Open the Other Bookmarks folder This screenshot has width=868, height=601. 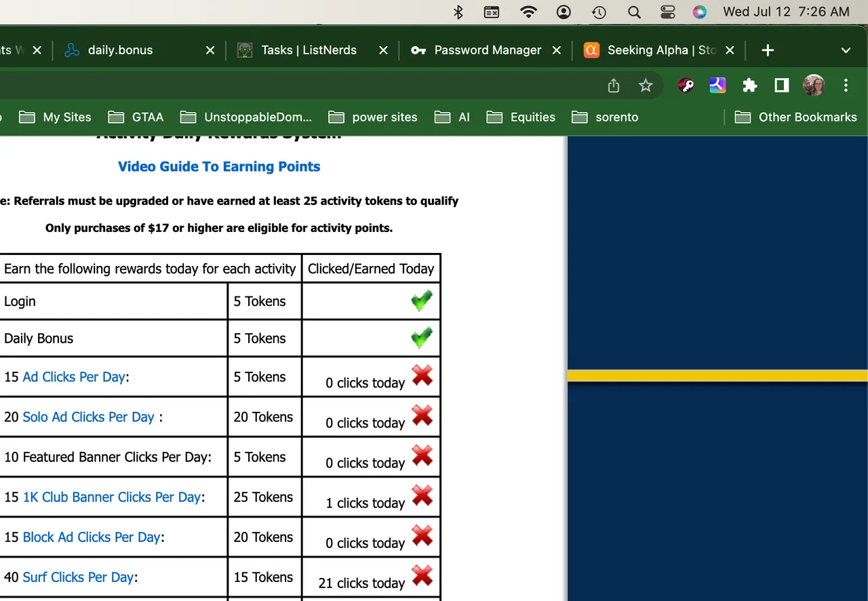796,117
